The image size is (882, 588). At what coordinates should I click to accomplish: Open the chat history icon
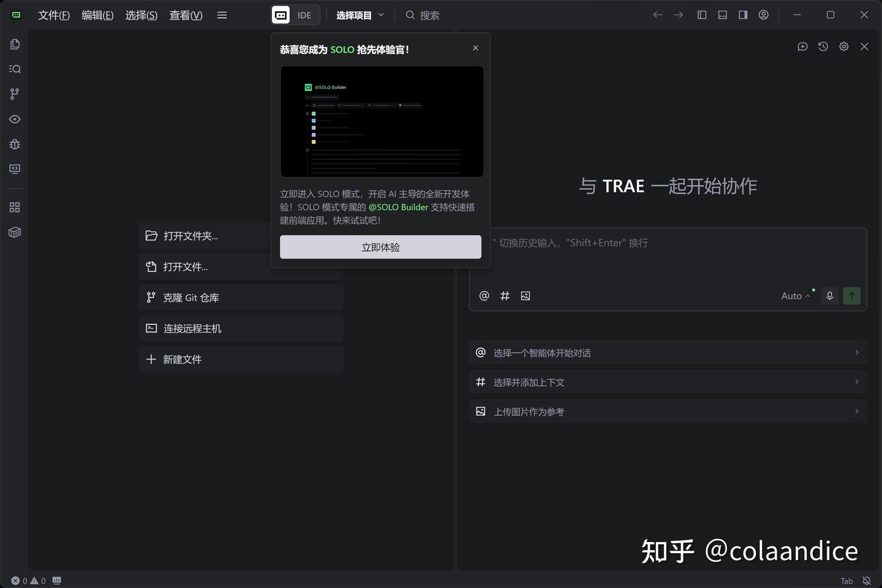click(x=823, y=46)
